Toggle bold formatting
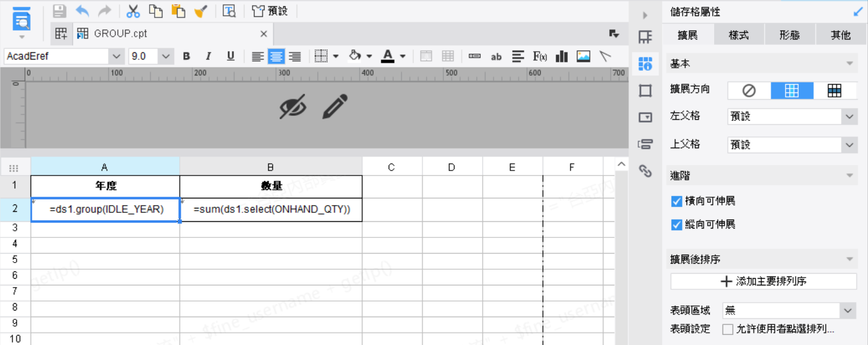 tap(186, 56)
